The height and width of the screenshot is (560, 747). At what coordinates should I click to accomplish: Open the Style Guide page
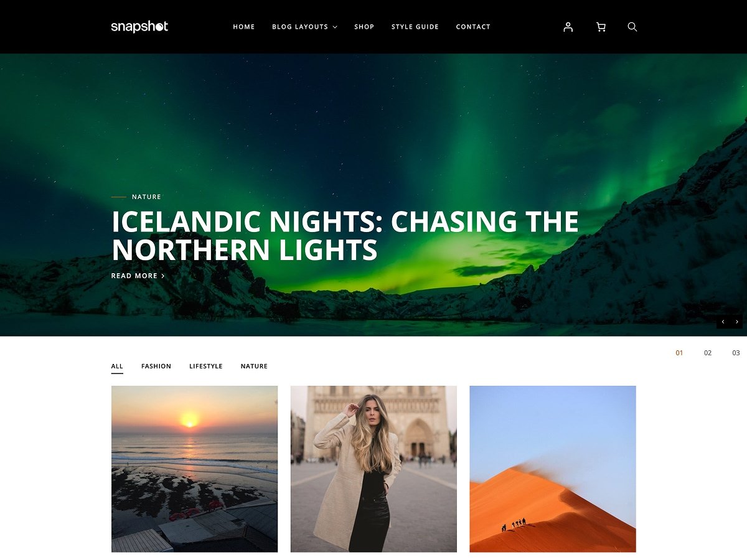pyautogui.click(x=415, y=27)
